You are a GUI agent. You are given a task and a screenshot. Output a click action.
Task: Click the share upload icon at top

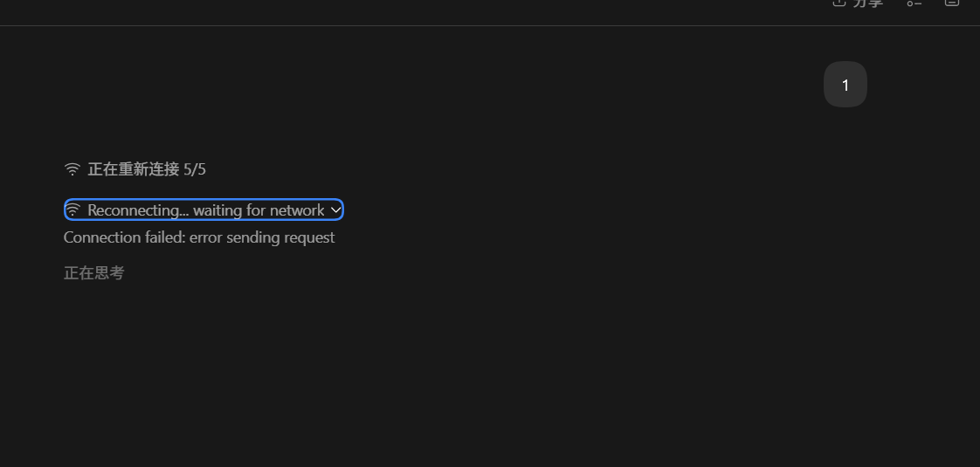coord(839,3)
